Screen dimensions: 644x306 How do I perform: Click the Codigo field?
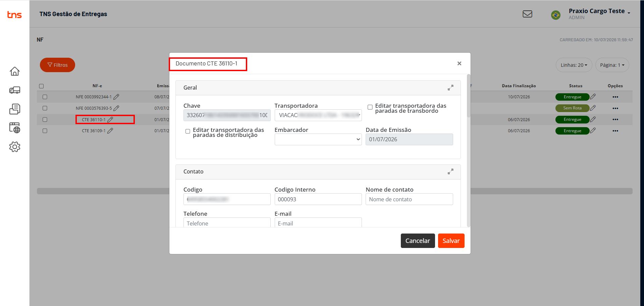point(227,199)
